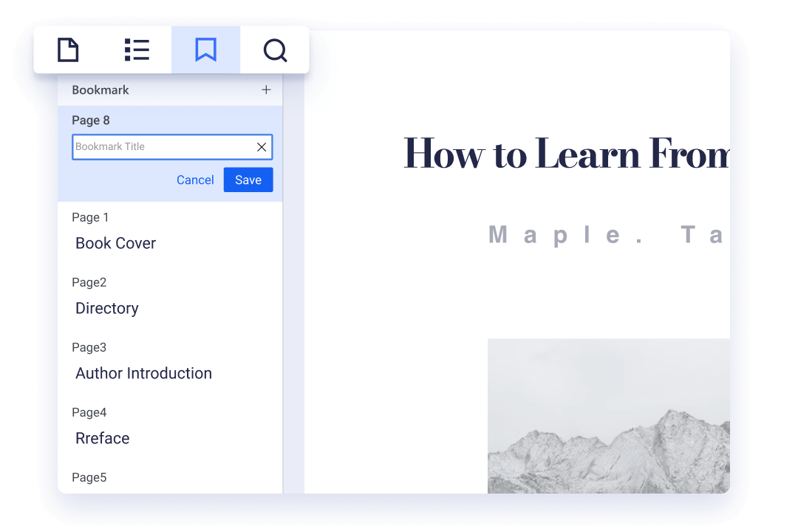Click the Maple subtitle text
This screenshot has width=798, height=532.
pyautogui.click(x=606, y=235)
